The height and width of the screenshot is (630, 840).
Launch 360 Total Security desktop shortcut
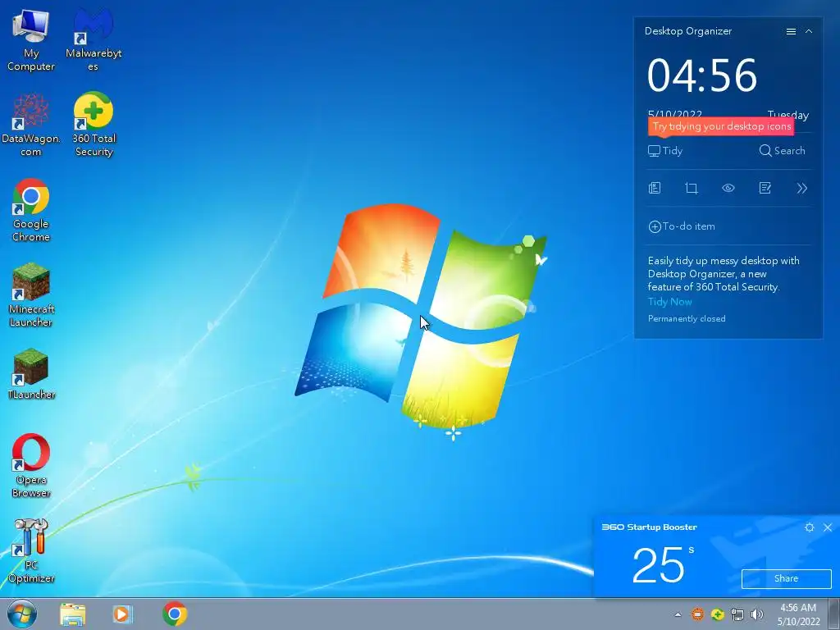click(x=94, y=126)
